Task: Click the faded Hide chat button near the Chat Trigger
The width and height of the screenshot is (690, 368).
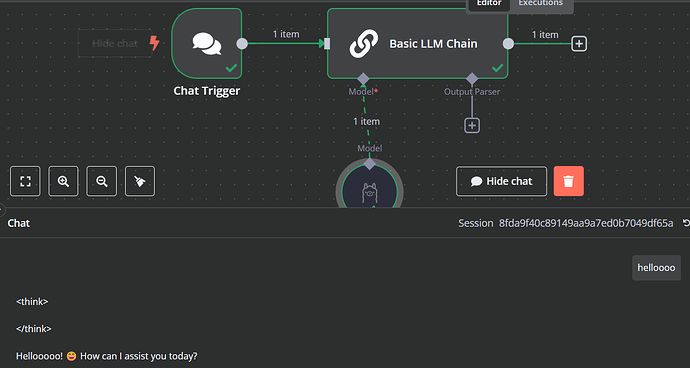Action: click(115, 43)
